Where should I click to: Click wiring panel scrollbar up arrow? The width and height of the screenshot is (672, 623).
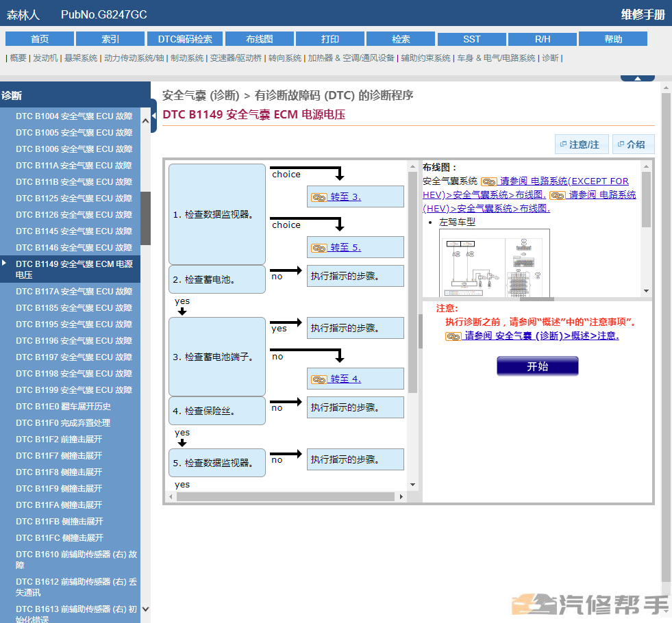[x=646, y=166]
